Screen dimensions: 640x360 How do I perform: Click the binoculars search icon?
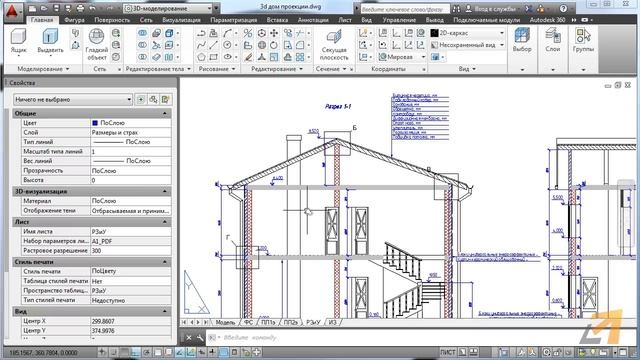456,9
